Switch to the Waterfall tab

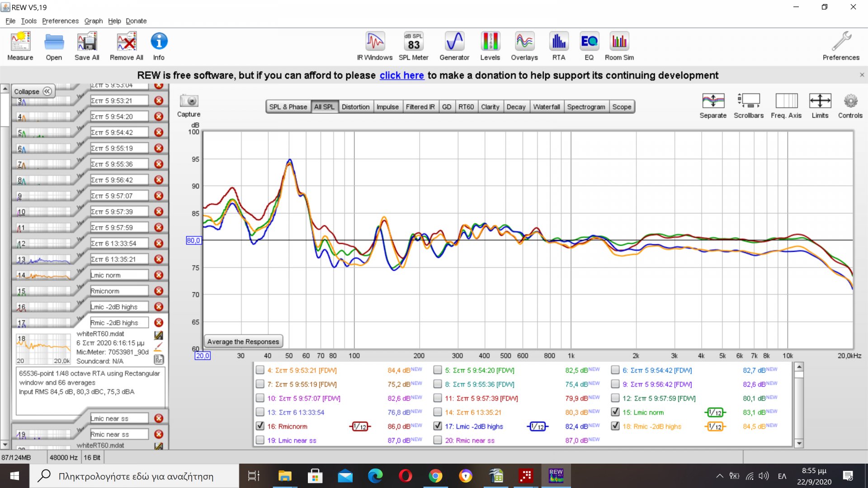pyautogui.click(x=546, y=107)
